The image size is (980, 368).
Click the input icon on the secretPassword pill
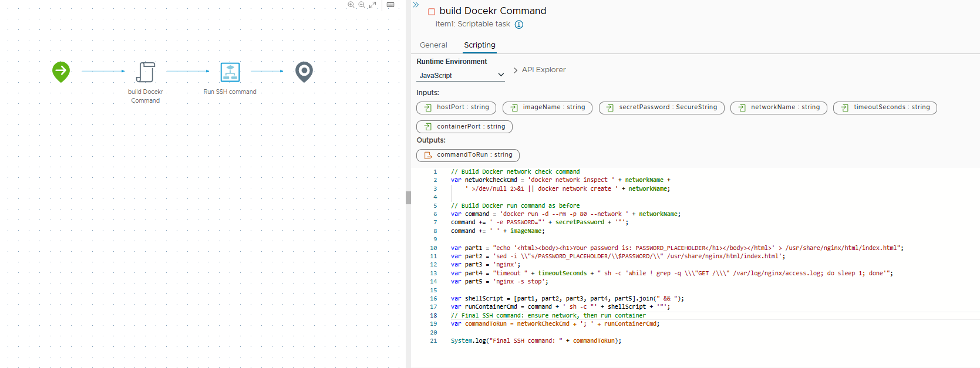point(609,107)
